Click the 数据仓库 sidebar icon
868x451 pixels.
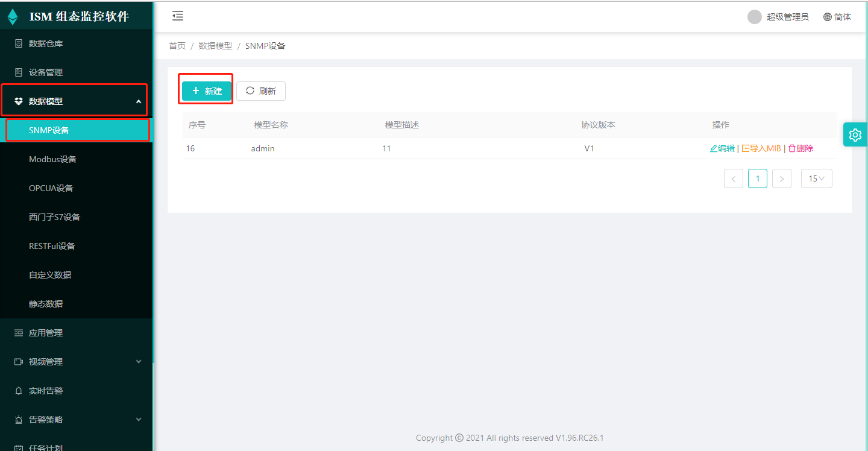tap(19, 43)
